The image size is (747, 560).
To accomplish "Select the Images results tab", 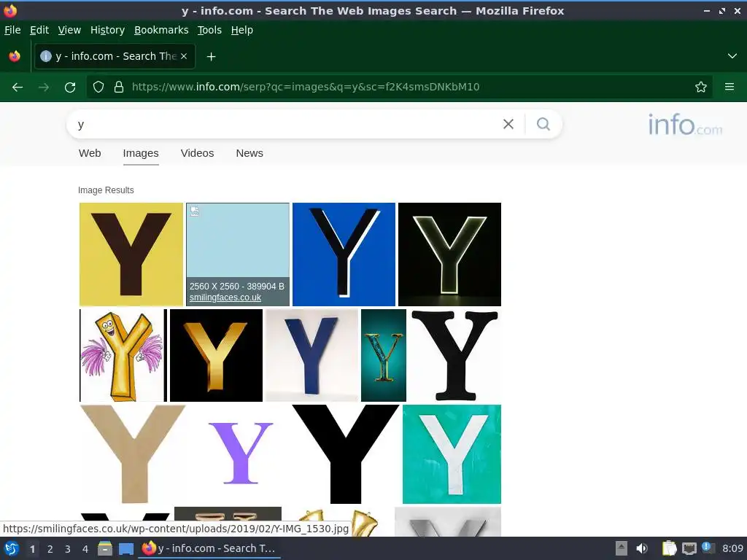I will coord(141,153).
